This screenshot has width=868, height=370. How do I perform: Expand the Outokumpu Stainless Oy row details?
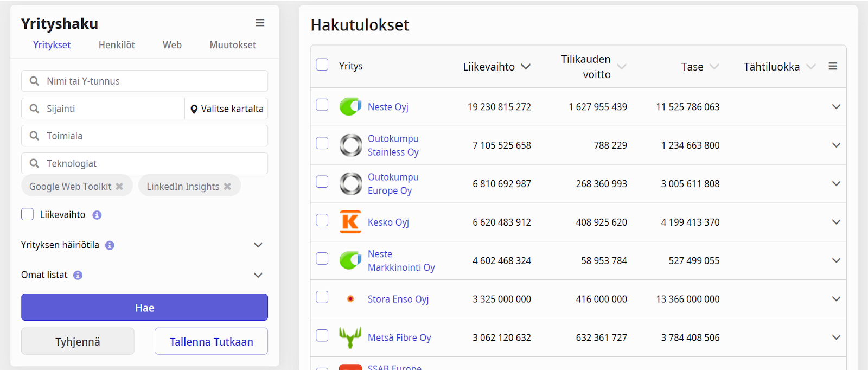(836, 145)
